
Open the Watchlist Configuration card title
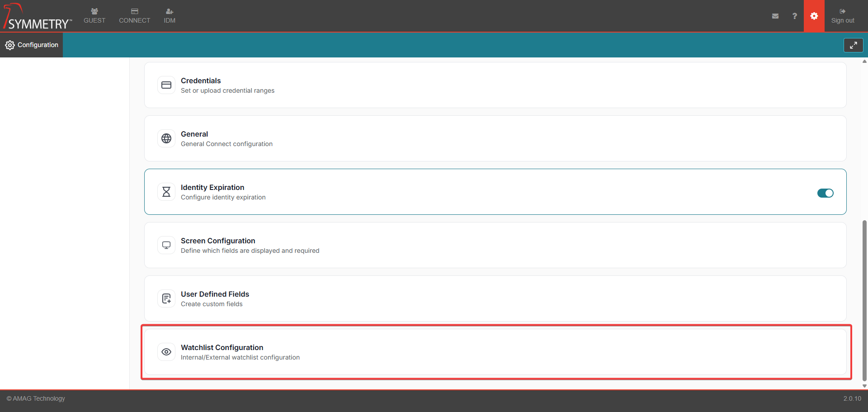click(x=222, y=347)
